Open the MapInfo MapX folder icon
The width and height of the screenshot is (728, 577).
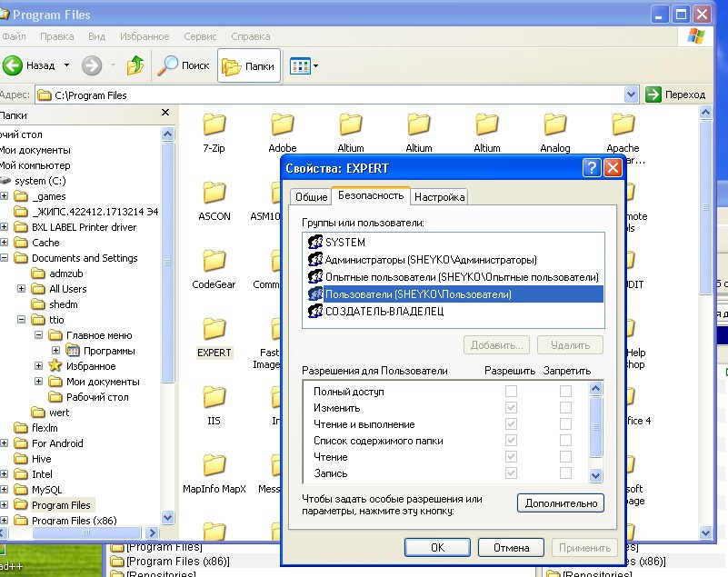[x=214, y=465]
